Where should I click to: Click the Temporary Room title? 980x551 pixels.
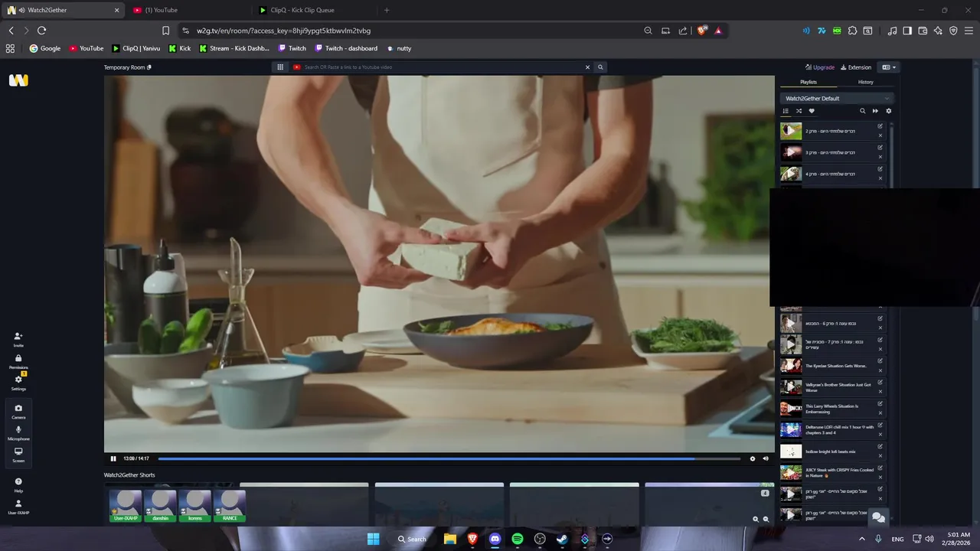tap(125, 67)
